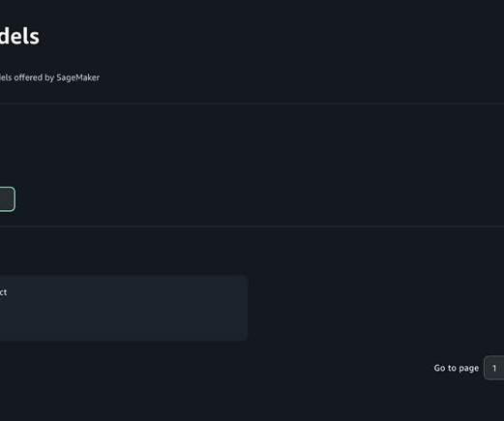Click the Go to page number field
The image size is (504, 421).
pos(494,368)
